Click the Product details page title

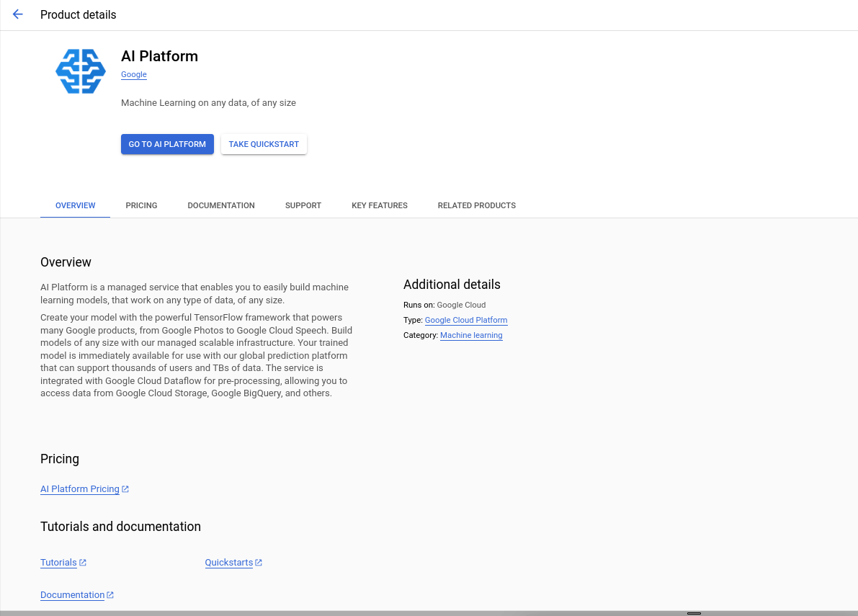coord(79,15)
